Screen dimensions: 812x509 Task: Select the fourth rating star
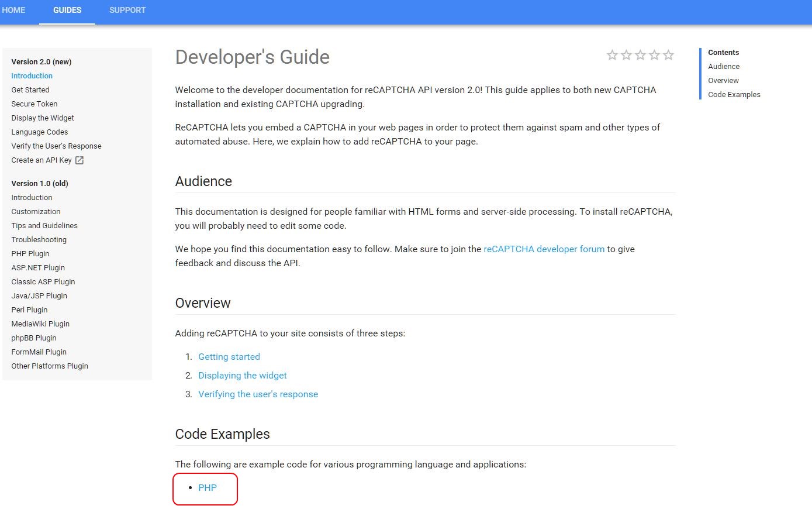pyautogui.click(x=654, y=55)
